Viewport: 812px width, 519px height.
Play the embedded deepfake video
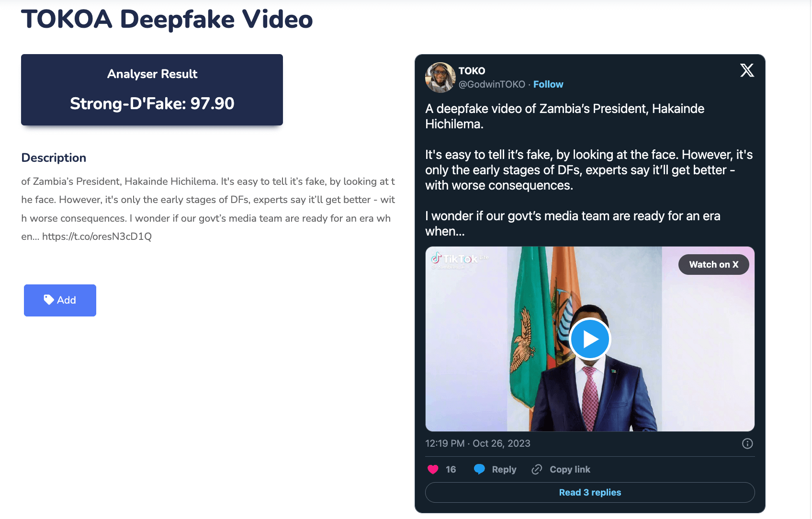click(590, 339)
